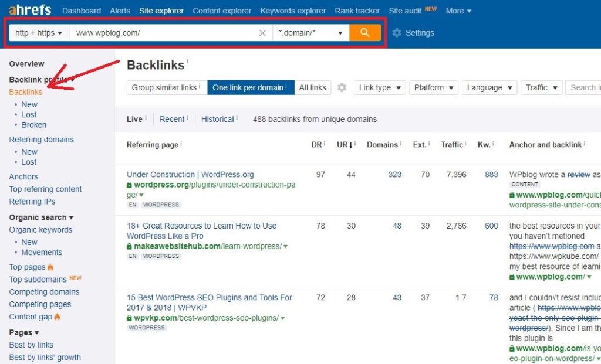The height and width of the screenshot is (364, 601).
Task: Clear the URL field with the X icon
Action: 262,33
